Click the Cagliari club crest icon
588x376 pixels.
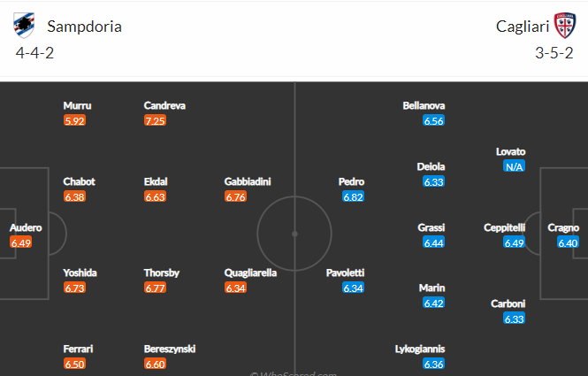565,25
